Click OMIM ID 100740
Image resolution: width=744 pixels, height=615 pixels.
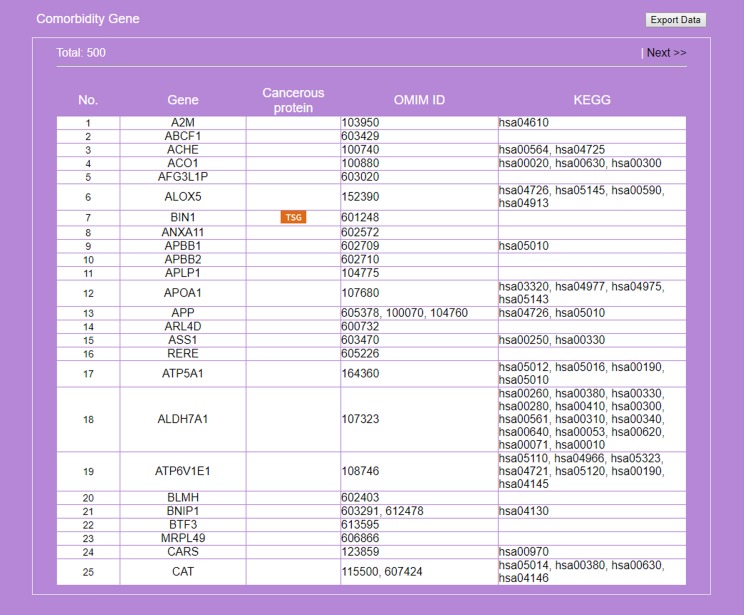[360, 149]
